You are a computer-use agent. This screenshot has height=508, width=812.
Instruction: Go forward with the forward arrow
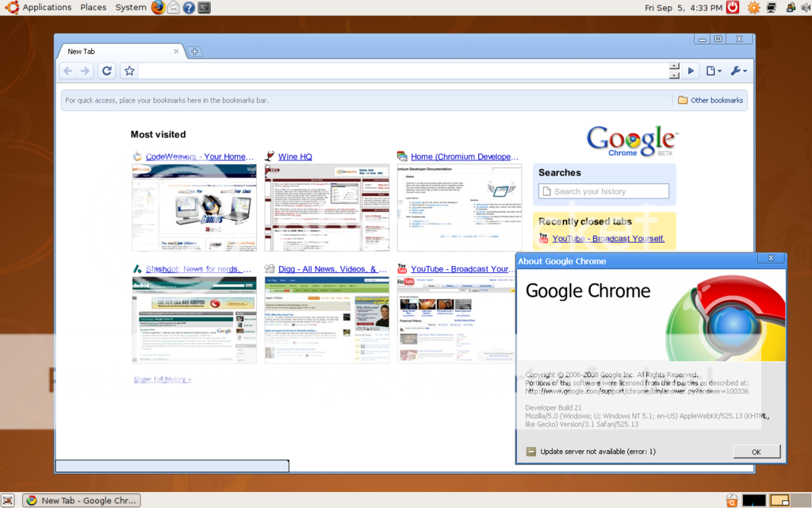(x=85, y=71)
